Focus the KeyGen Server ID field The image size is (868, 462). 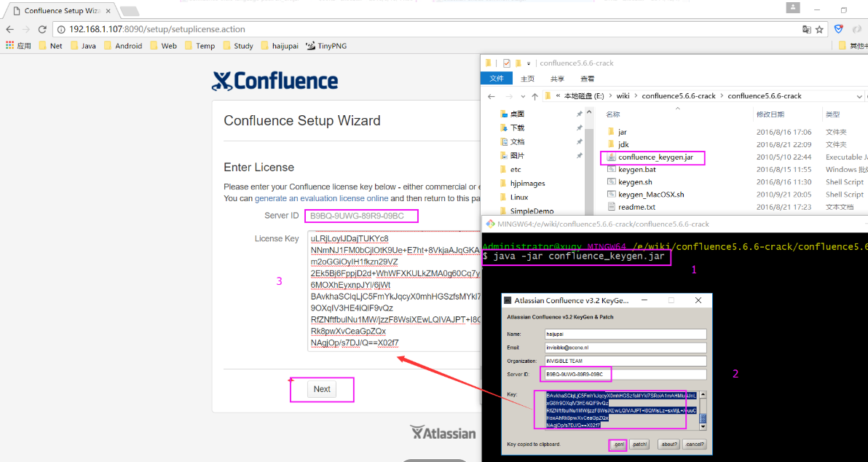626,375
